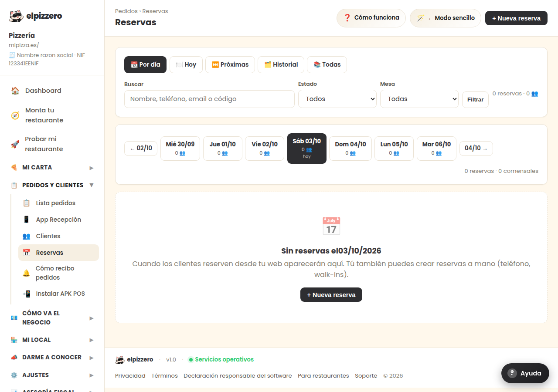
Task: Open the Mesa dropdown
Action: pyautogui.click(x=419, y=99)
